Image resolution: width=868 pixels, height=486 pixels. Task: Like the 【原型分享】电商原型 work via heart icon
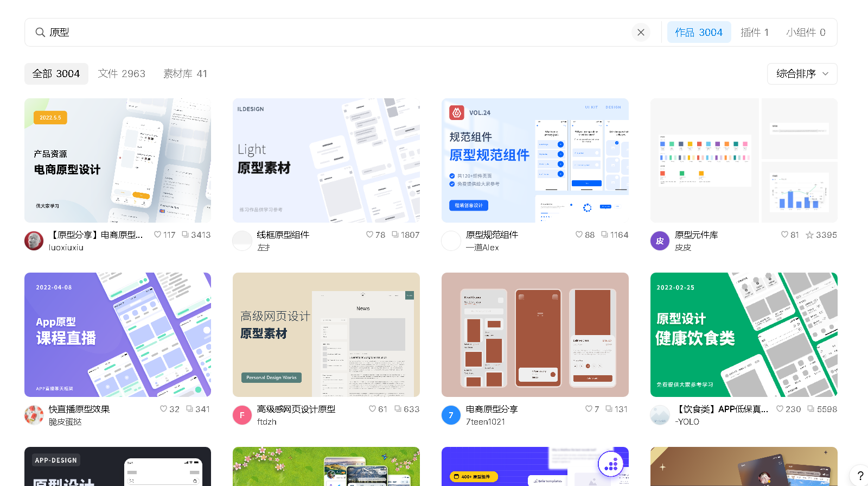157,235
